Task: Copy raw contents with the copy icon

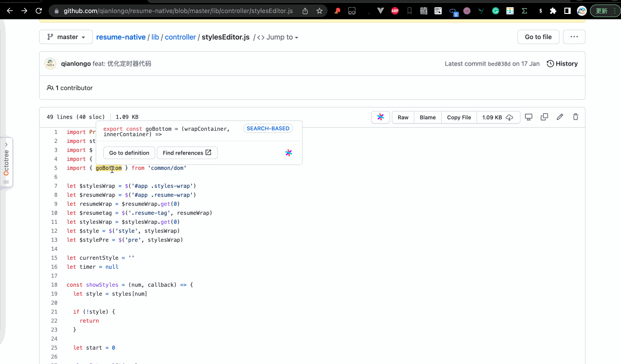Action: 544,117
